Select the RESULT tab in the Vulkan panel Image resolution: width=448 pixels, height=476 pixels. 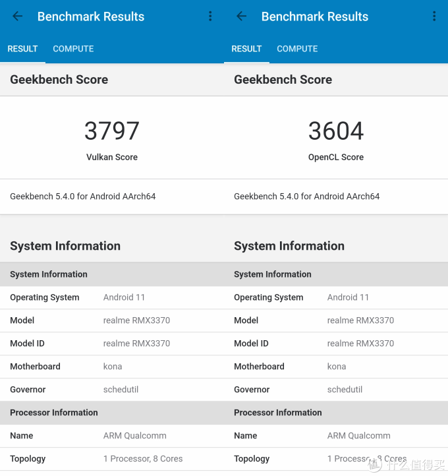[x=22, y=49]
